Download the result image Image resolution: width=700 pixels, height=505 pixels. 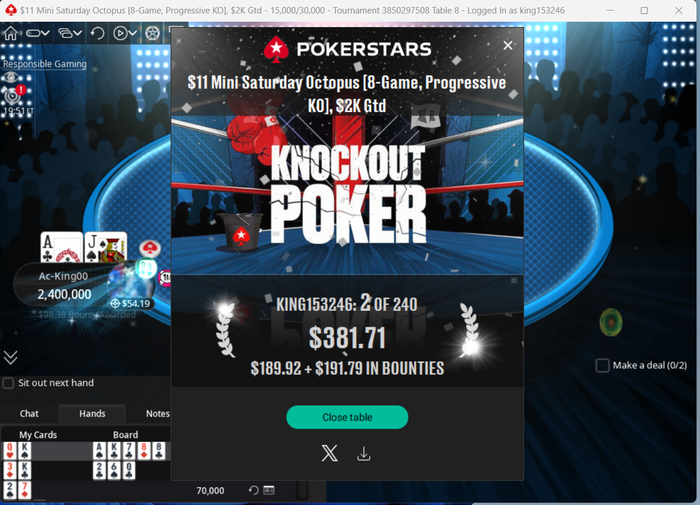coord(364,454)
